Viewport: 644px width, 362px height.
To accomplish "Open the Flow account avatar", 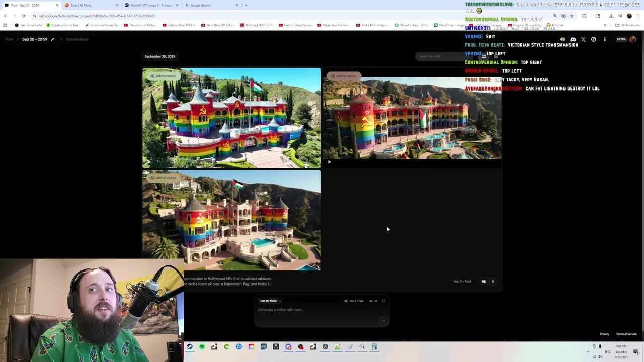I will coord(632,39).
